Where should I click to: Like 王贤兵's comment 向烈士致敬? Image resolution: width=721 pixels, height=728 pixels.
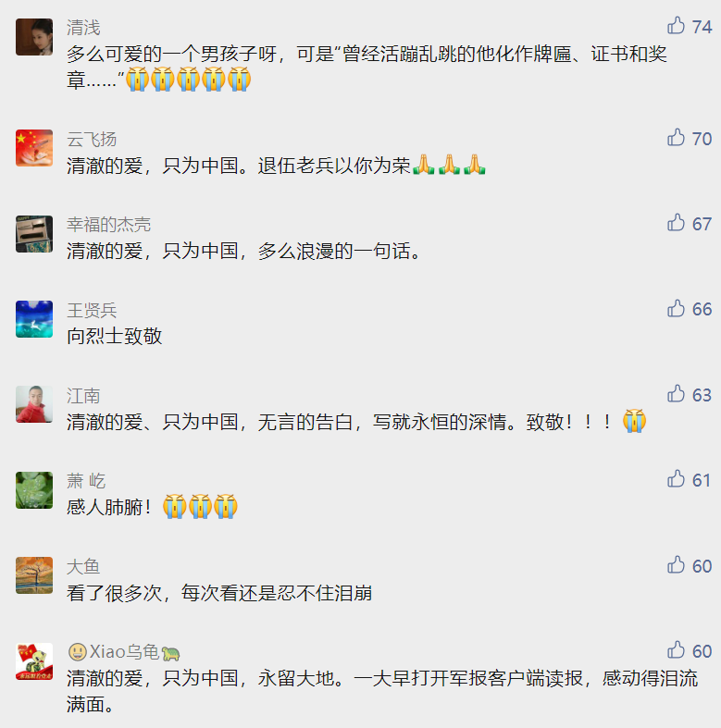tap(676, 308)
